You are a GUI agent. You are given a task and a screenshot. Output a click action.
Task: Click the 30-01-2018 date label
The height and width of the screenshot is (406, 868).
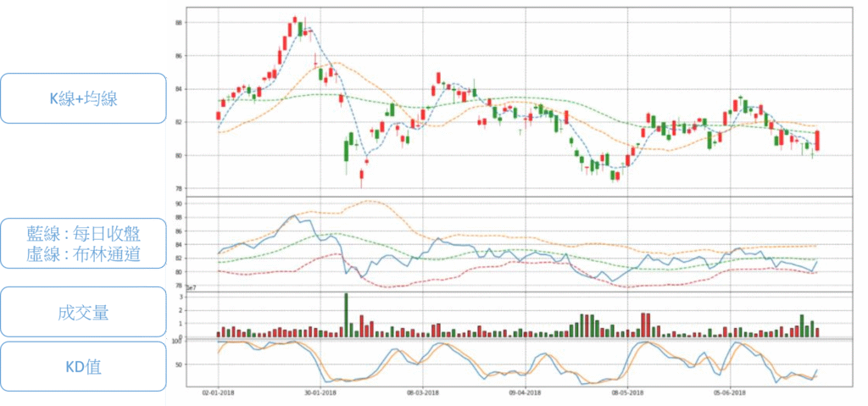point(321,393)
